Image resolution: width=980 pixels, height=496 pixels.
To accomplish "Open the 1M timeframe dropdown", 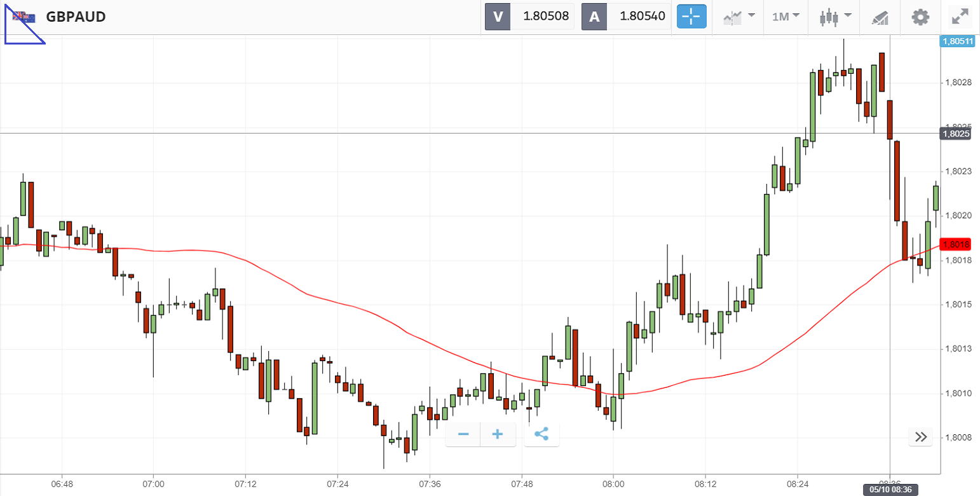I will 786,17.
